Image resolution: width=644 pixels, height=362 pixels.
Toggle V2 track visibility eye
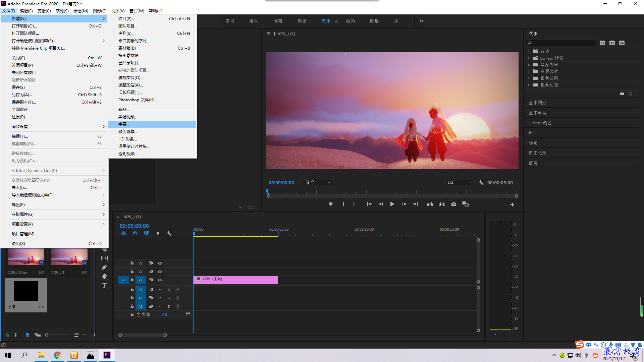[160, 272]
